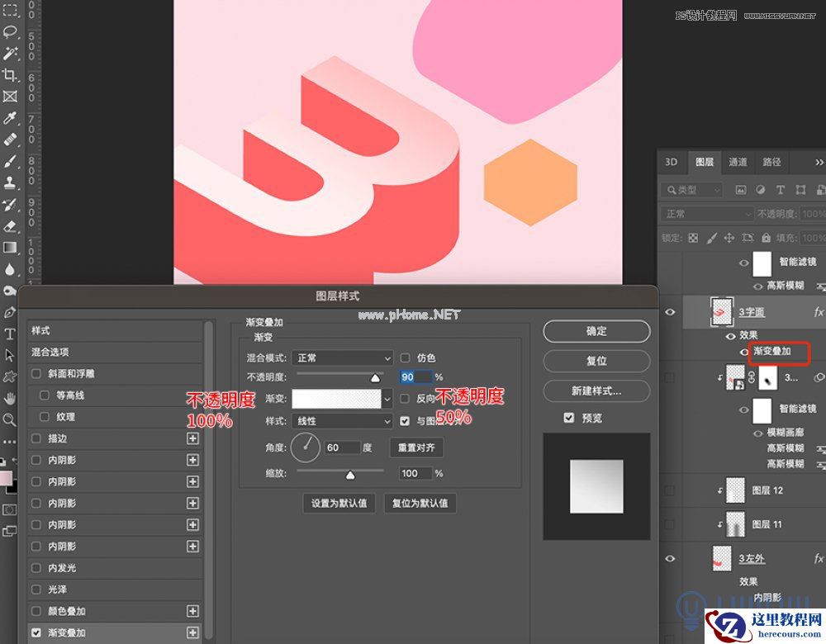Click lock all padlock icon
Screen dimensions: 826x644
(x=766, y=238)
